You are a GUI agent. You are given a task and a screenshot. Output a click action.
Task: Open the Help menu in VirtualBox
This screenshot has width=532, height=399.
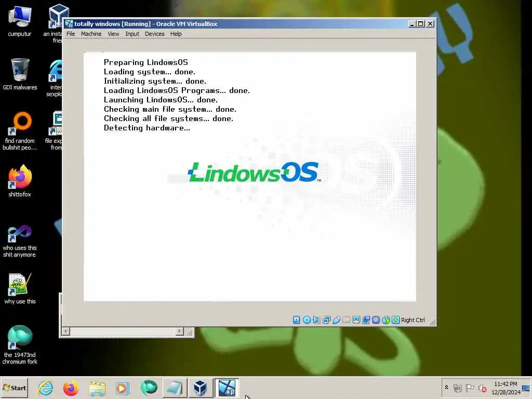tap(176, 34)
